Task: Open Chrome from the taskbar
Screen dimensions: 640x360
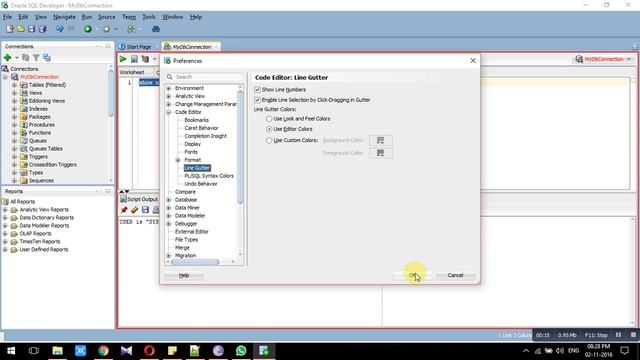Action: click(x=103, y=351)
